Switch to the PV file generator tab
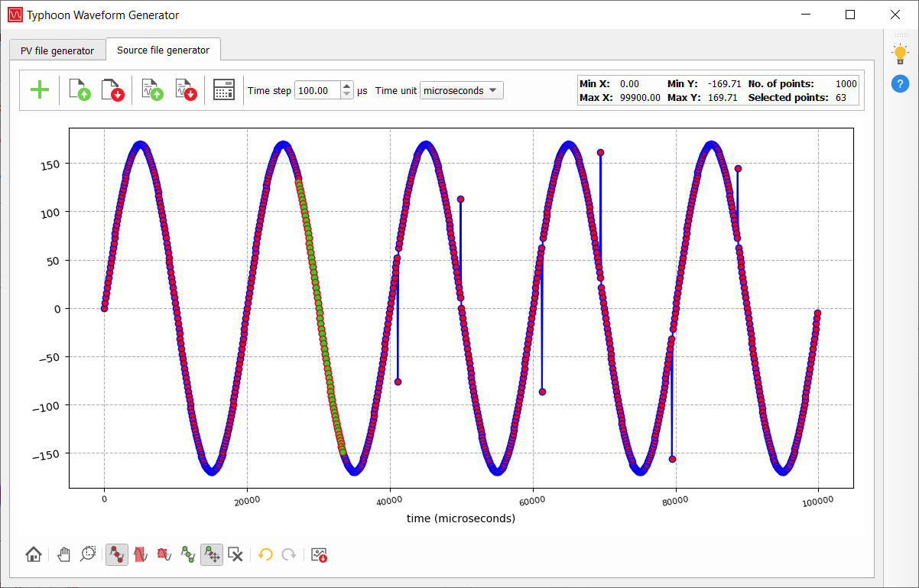The width and height of the screenshot is (919, 588). pos(57,50)
